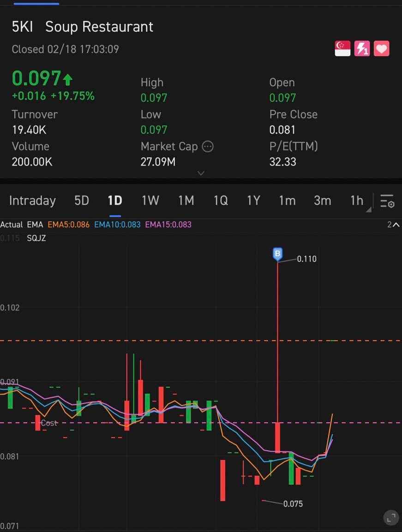402x532 pixels.
Task: Tap the pink lightning Level 1 quote icon
Action: click(x=362, y=48)
